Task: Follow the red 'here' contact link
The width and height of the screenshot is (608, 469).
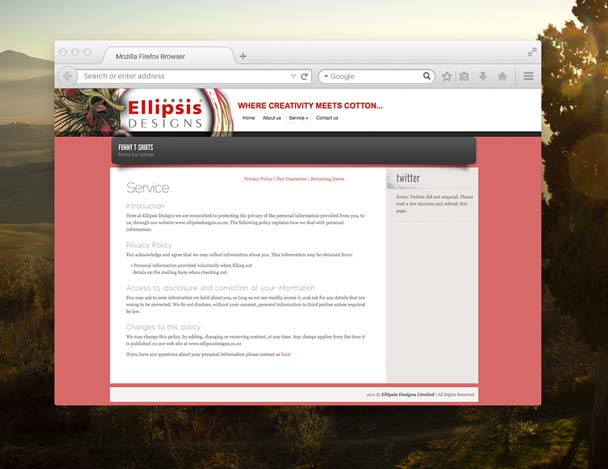Action: click(286, 354)
